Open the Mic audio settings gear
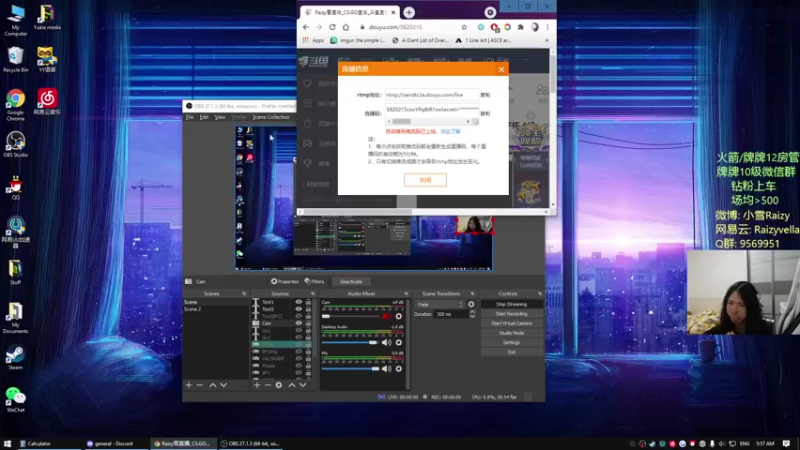 [398, 368]
